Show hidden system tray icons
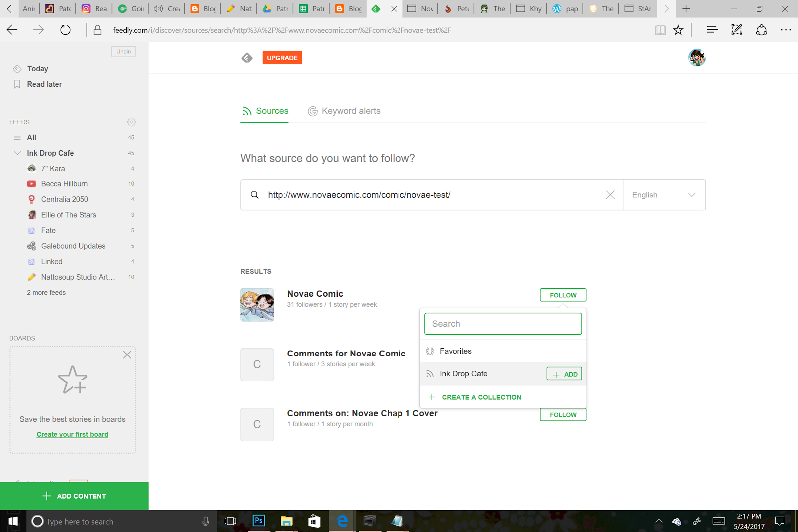Screen dimensions: 798x532 (659, 521)
